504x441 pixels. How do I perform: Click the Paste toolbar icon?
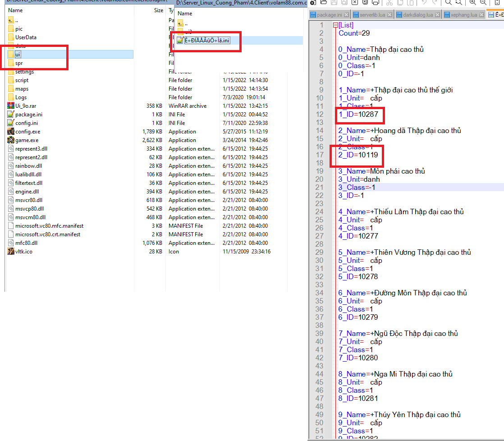pyautogui.click(x=411, y=3)
